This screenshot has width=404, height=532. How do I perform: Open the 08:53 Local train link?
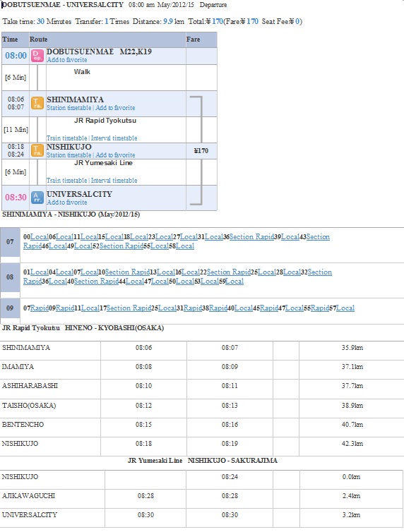(x=210, y=282)
